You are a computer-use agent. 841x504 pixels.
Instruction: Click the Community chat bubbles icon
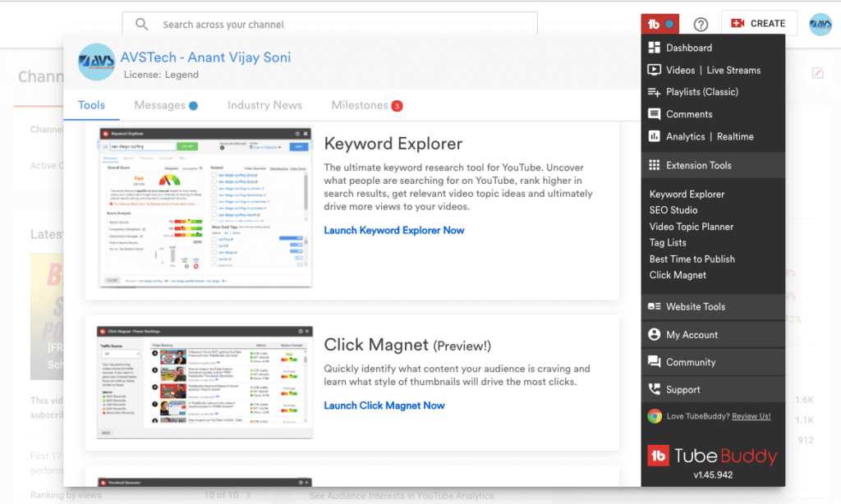click(655, 362)
